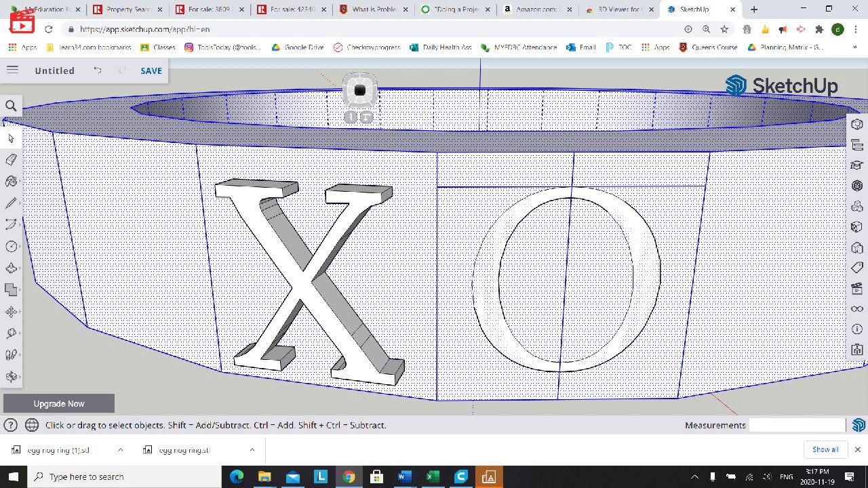The image size is (868, 488).
Task: Click the SAVE button
Action: pos(151,70)
